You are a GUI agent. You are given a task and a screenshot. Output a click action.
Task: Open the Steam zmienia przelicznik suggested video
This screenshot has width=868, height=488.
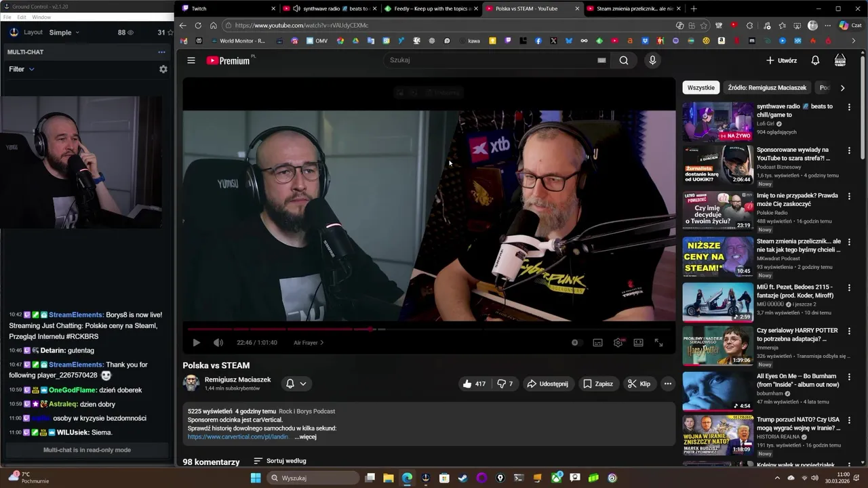717,256
